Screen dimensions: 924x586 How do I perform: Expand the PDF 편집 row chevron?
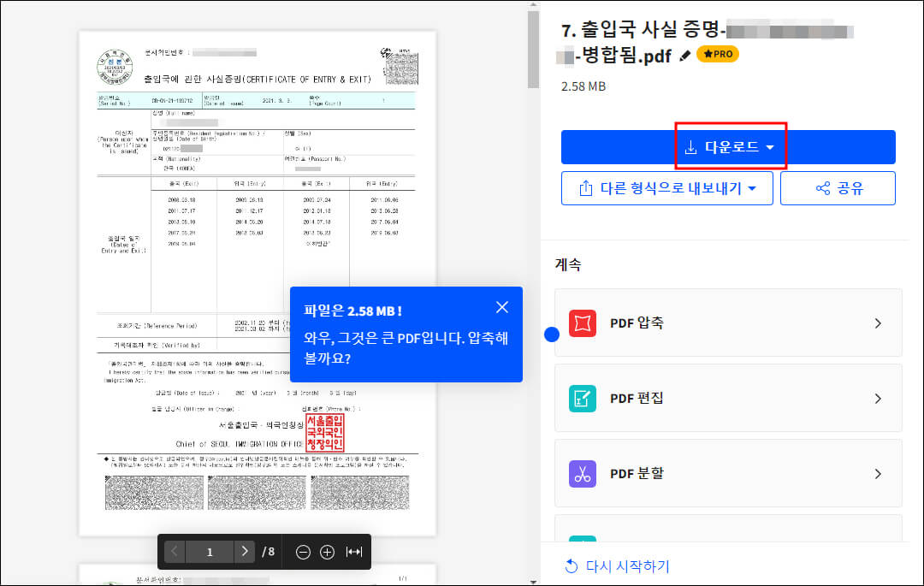coord(878,399)
